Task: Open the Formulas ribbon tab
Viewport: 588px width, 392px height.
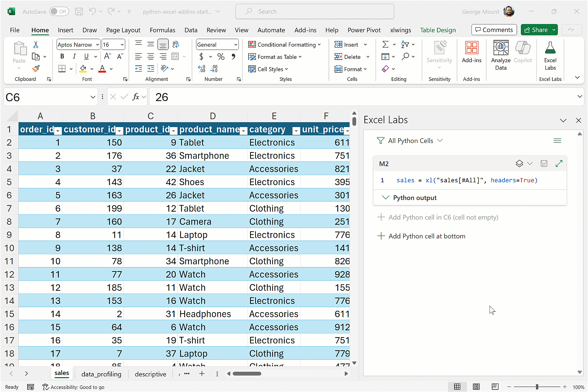Action: 162,30
